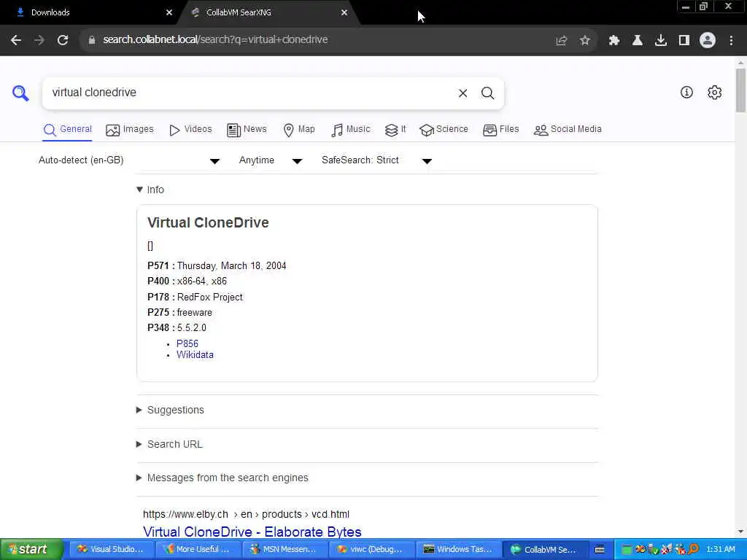Click the RedFox Project text
This screenshot has width=747, height=560.
[x=210, y=297]
